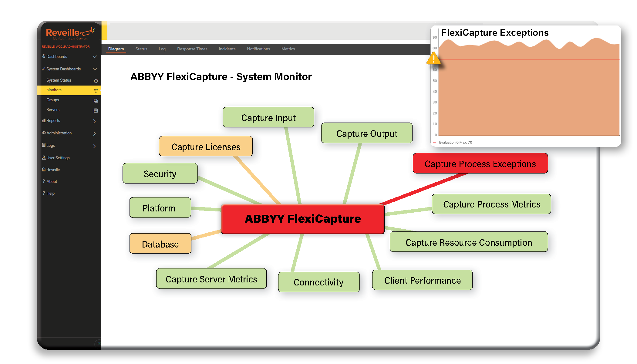Open the Incidents tab

(x=227, y=49)
